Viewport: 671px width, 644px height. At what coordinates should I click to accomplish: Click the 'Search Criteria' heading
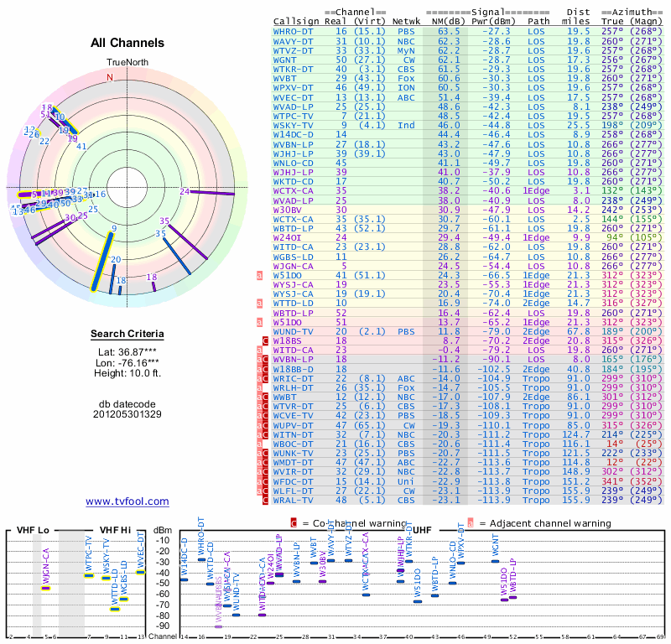pyautogui.click(x=127, y=334)
